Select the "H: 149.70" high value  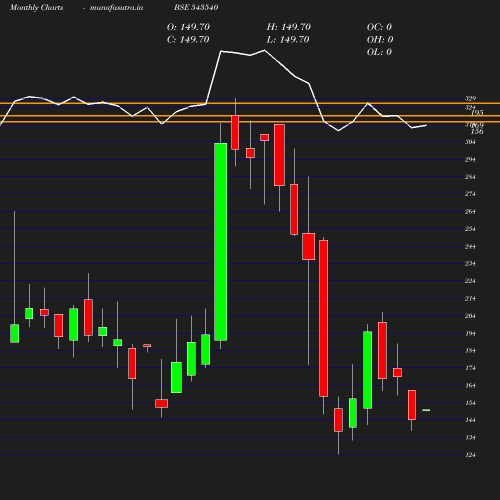pyautogui.click(x=289, y=27)
